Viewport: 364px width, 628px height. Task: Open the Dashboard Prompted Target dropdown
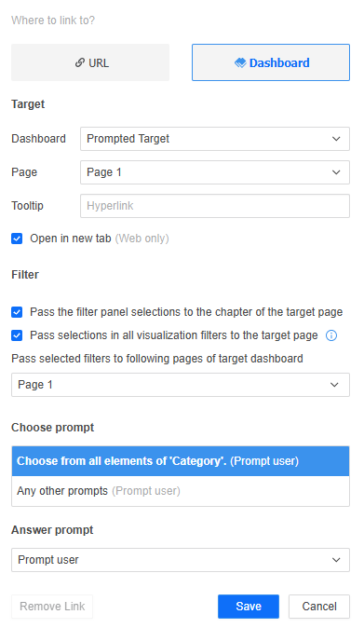click(215, 139)
